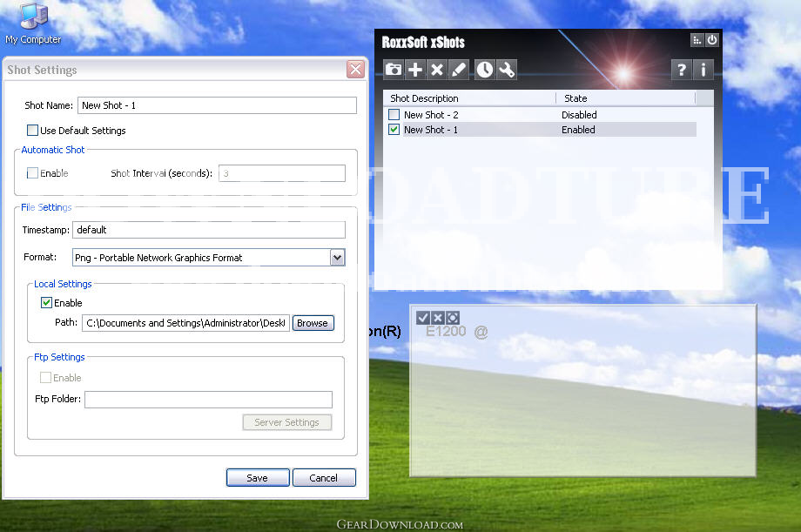
Task: Open My Computer desktop icon
Action: [33, 23]
